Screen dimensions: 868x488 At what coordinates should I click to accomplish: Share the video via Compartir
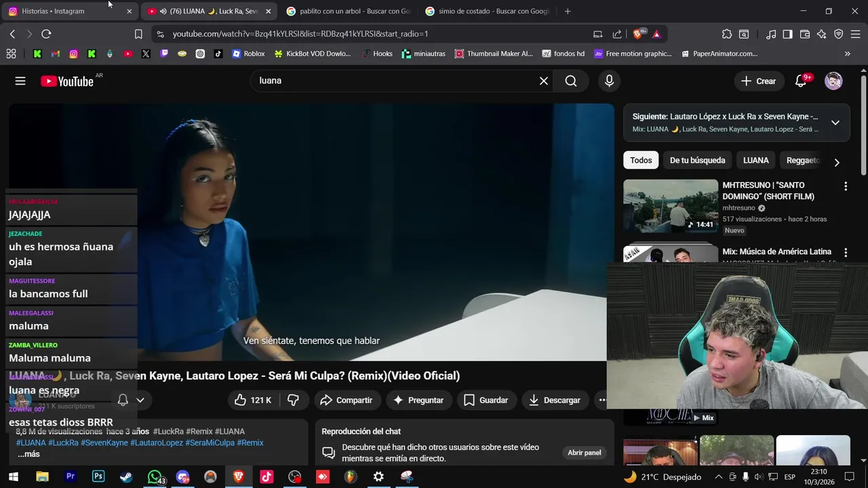(x=346, y=401)
